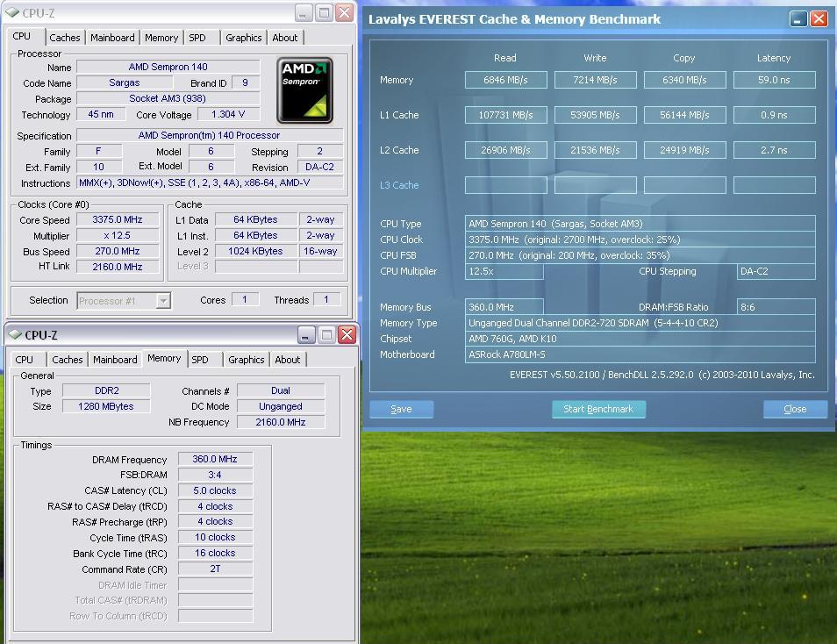Click Core Voltage value 1.304 V
The height and width of the screenshot is (644, 837).
point(228,114)
